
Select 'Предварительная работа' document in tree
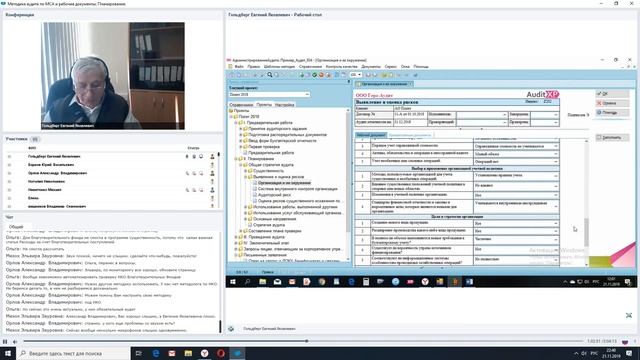click(x=271, y=153)
